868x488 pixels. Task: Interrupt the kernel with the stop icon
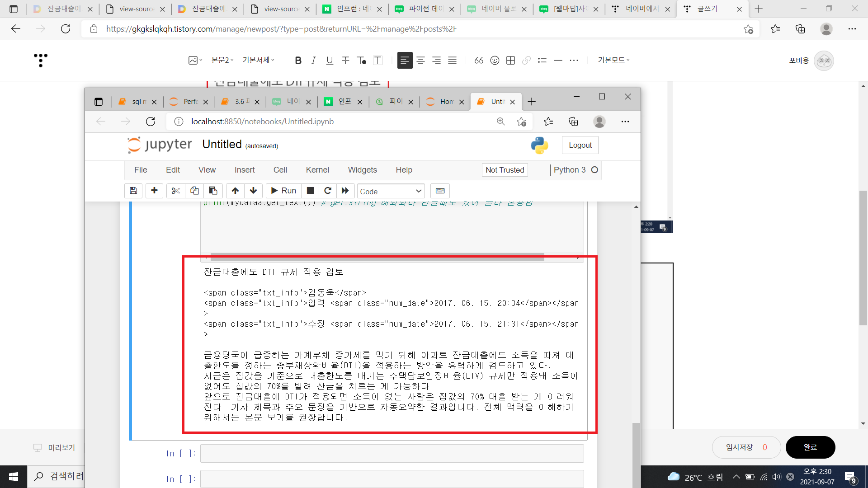[x=310, y=191]
